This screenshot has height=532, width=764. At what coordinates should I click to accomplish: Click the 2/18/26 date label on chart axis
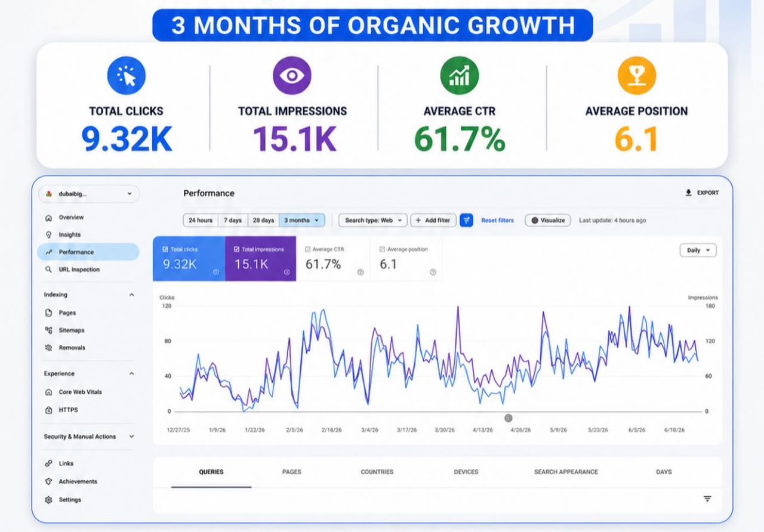pos(332,430)
